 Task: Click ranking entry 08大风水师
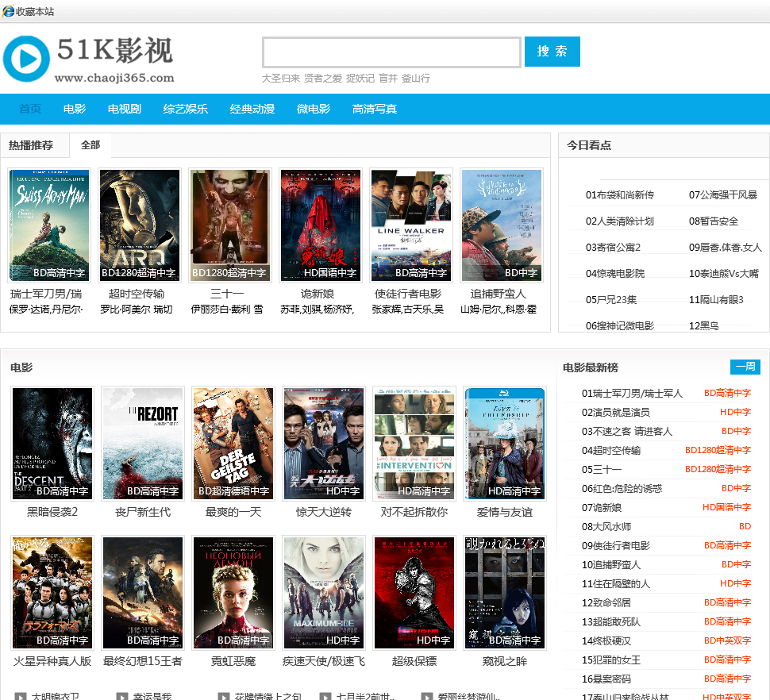[606, 527]
